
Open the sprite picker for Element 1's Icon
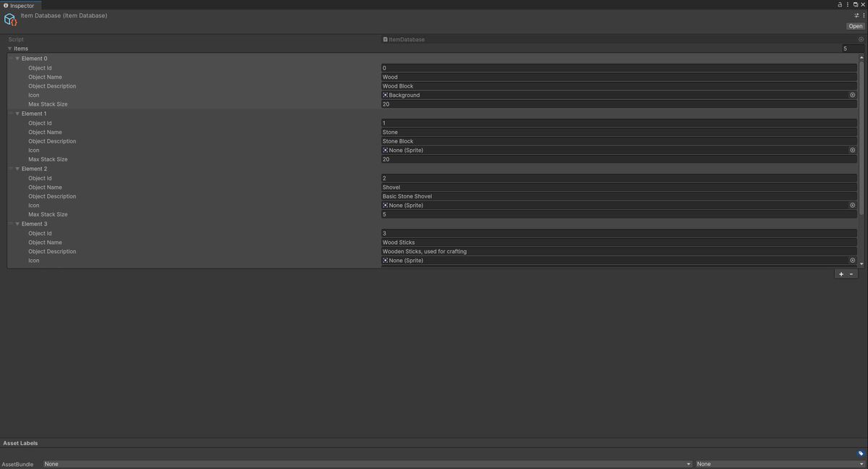852,150
